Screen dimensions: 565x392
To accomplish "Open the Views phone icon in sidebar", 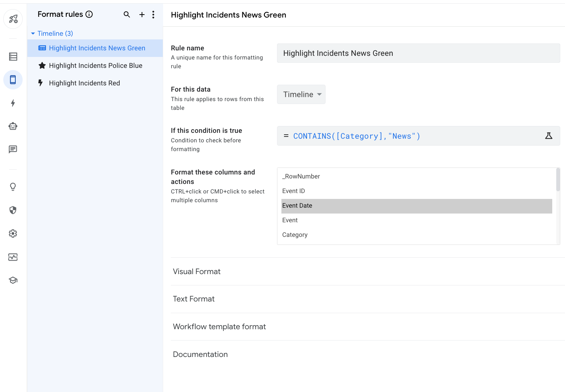I will tap(13, 80).
